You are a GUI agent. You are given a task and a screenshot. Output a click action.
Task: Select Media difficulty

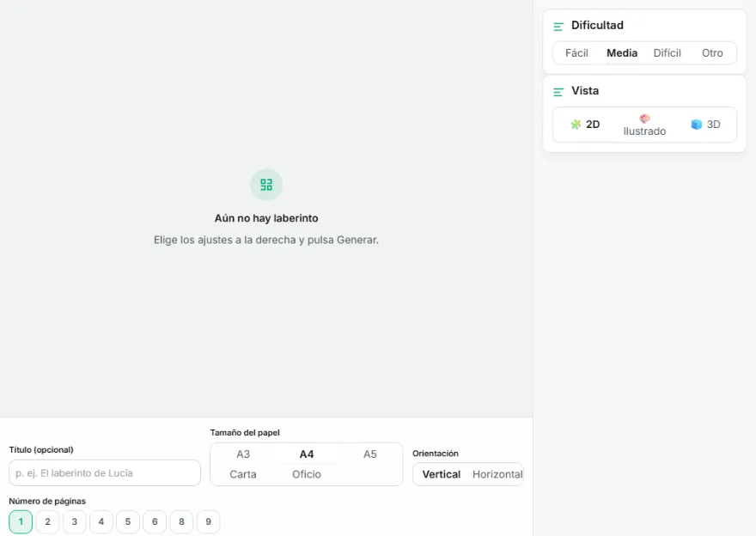tap(622, 53)
